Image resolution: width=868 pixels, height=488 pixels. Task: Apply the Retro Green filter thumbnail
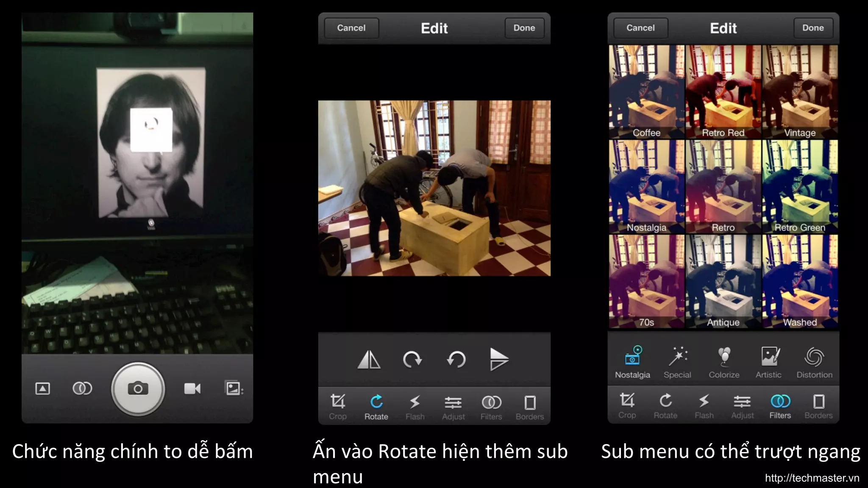click(x=800, y=186)
